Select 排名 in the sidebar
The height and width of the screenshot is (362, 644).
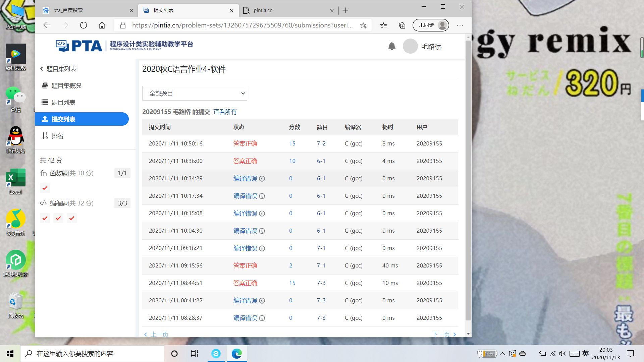[57, 136]
